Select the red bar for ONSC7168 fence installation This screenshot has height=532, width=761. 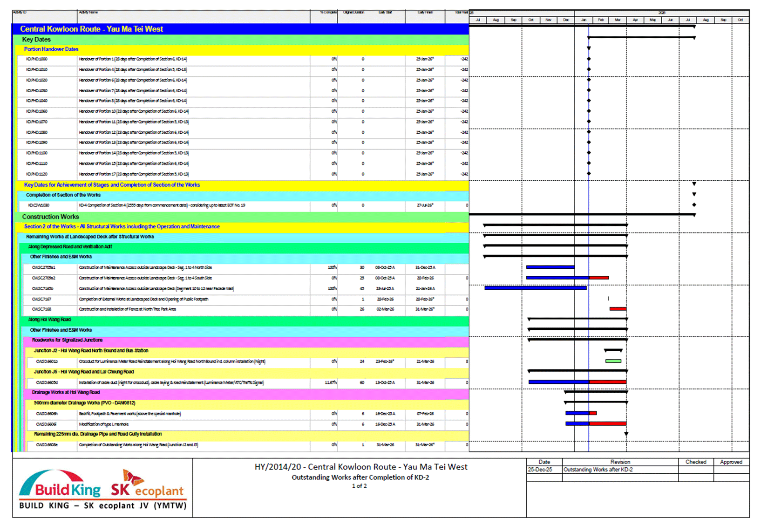618,309
